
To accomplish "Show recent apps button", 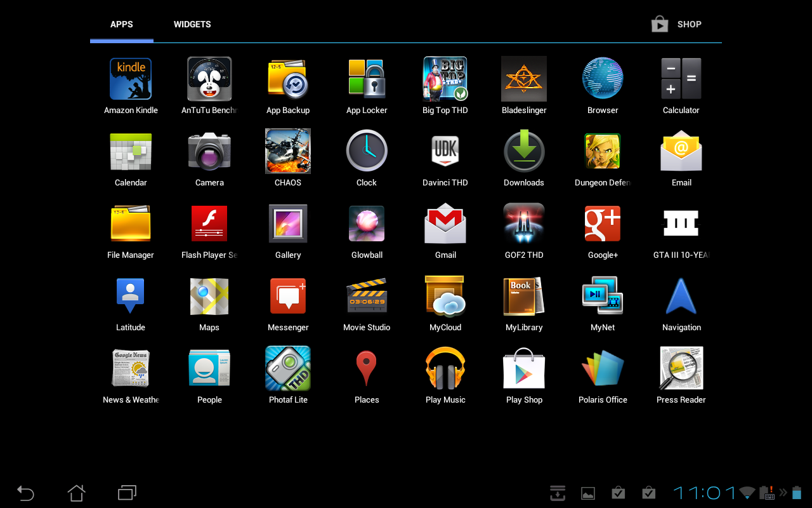I will [x=127, y=492].
